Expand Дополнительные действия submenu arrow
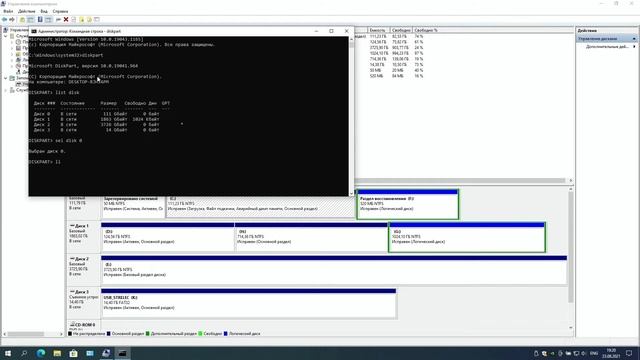640x360 pixels. tap(634, 47)
